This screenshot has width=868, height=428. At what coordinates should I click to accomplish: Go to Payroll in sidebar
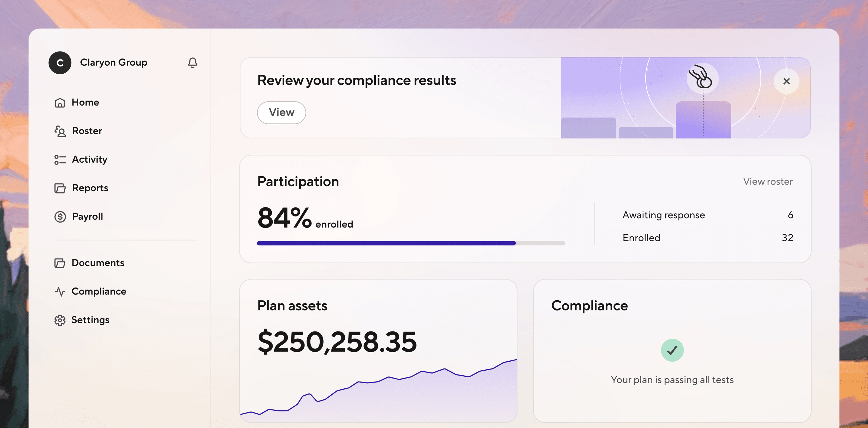[87, 216]
